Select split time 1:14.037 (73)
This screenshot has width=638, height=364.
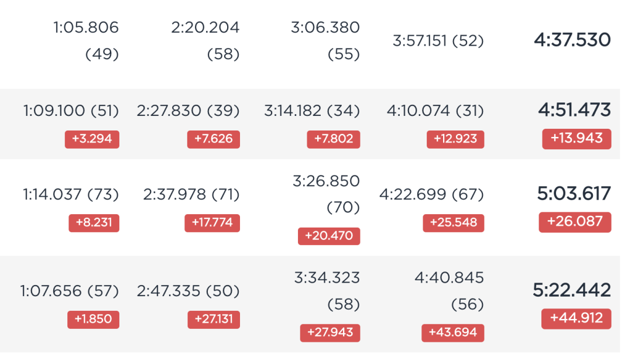[x=71, y=194]
